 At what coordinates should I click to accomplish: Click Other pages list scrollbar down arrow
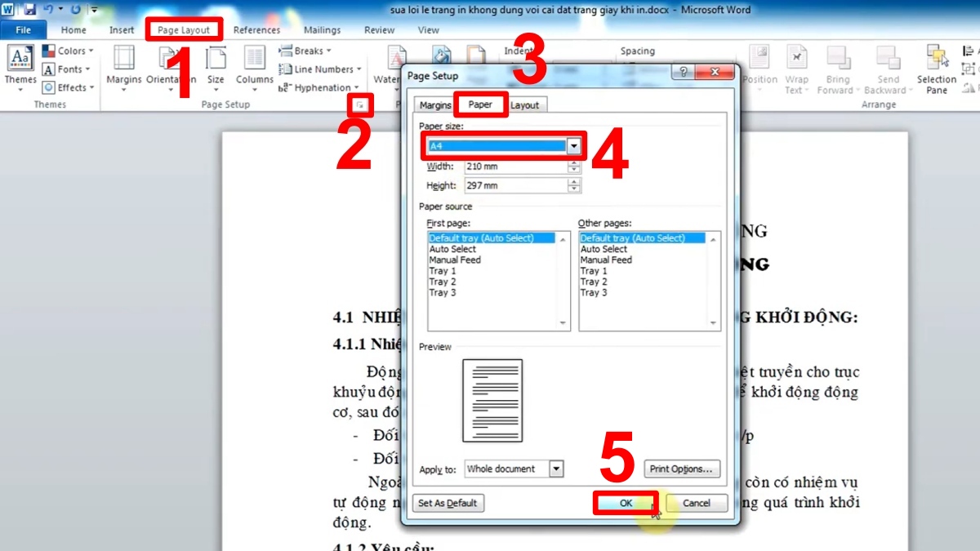coord(714,323)
